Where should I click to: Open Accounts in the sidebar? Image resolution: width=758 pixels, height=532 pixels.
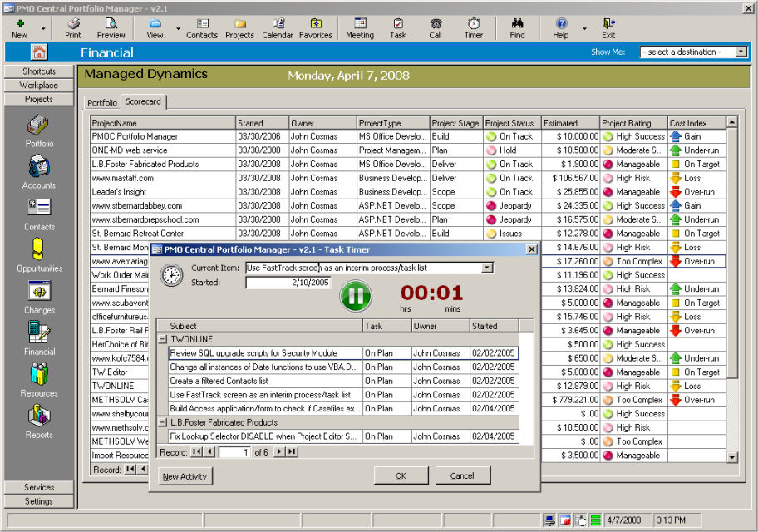39,172
